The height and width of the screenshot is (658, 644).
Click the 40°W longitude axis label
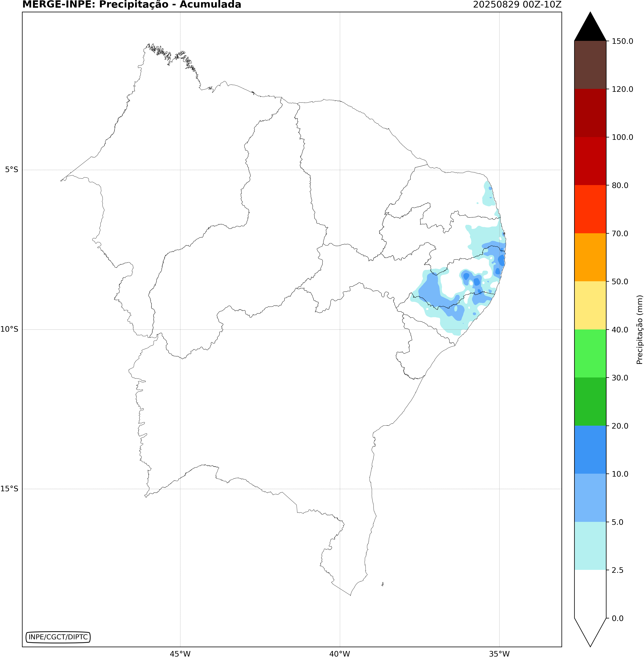pyautogui.click(x=340, y=654)
